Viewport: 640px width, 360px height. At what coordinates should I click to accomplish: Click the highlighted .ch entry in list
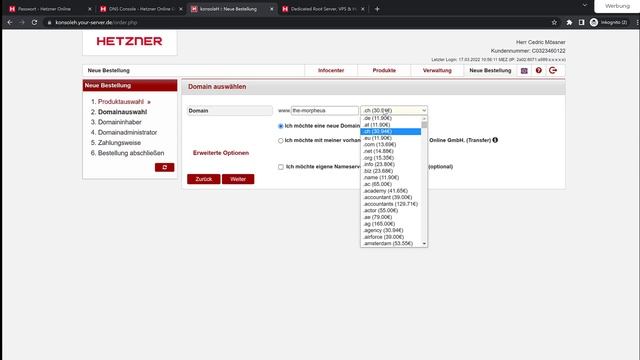(391, 131)
